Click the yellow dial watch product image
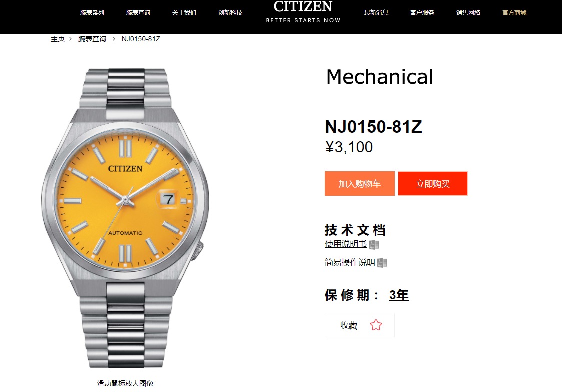Viewport: 562px width, 392px height. [125, 218]
